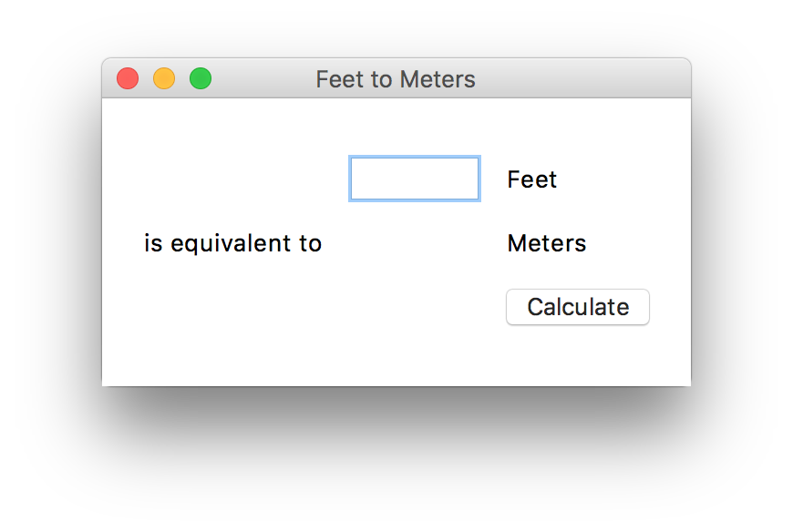This screenshot has height=532, width=793.
Task: Click the "is equivalent to" text
Action: point(232,243)
